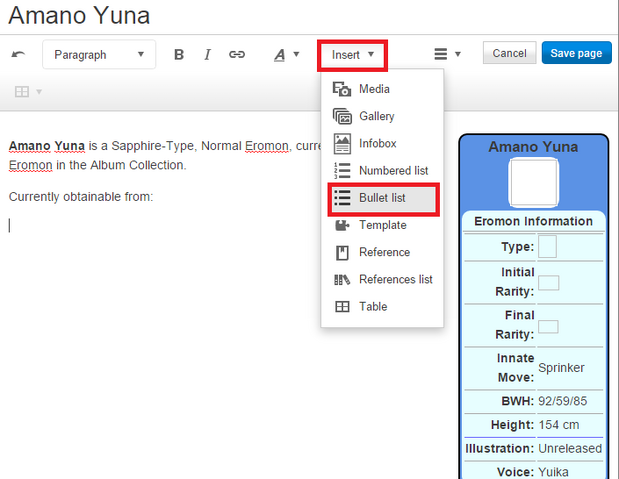This screenshot has height=479, width=619.
Task: Click the Sprinker innate move value
Action: click(x=561, y=368)
